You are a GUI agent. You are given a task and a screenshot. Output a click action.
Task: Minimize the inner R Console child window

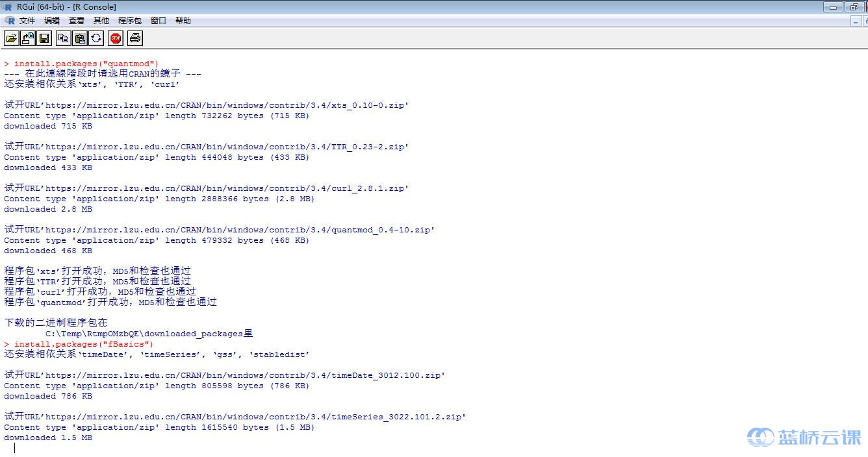pyautogui.click(x=856, y=21)
